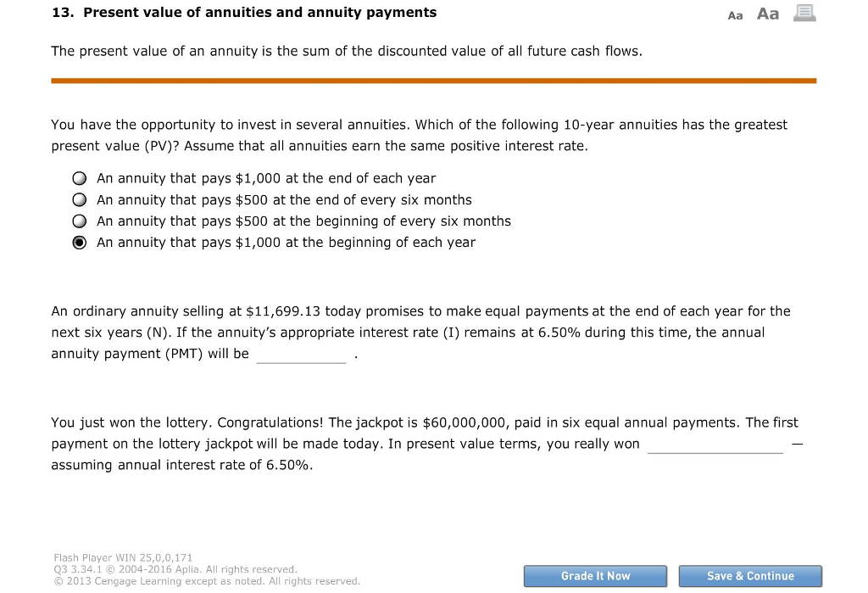
Task: Select annuity paying $1,000 at end of each year
Action: (79, 178)
